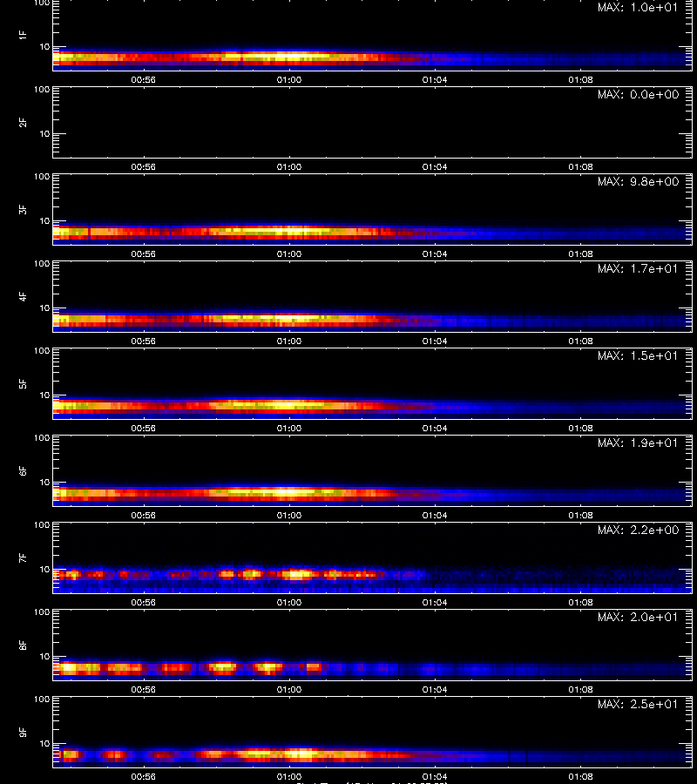Select the MAX: 2.2e+00 readout
697x784 pixels.
(638, 530)
